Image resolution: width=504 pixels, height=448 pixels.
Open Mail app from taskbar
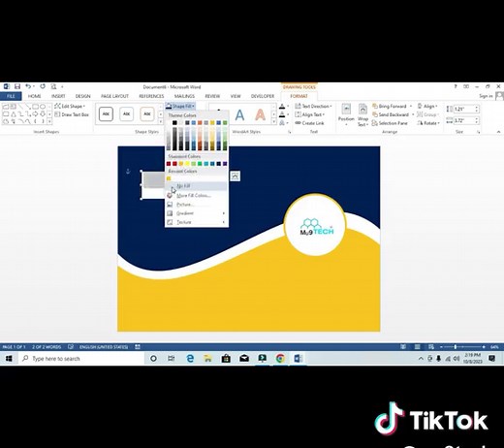click(244, 359)
